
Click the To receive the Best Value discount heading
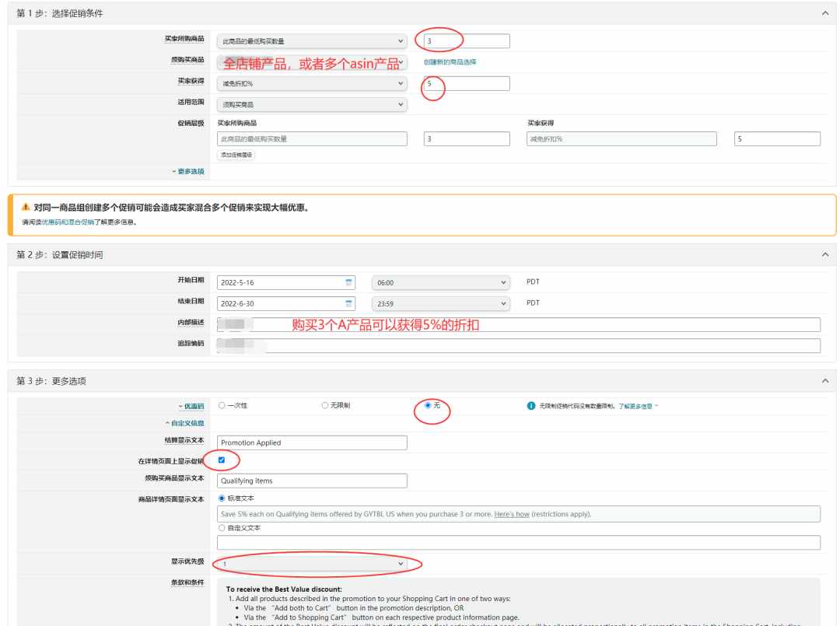284,589
